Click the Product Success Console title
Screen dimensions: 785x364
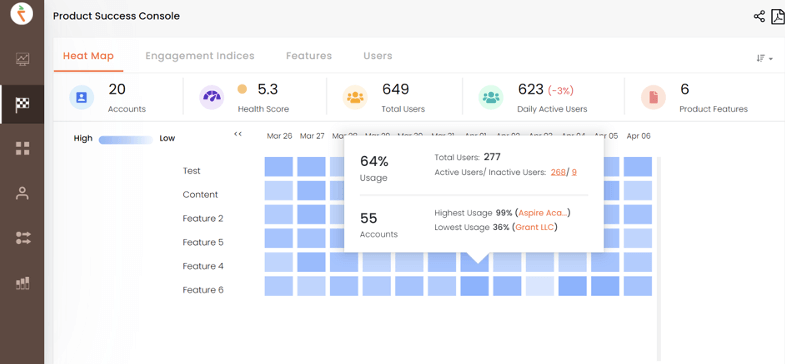116,16
